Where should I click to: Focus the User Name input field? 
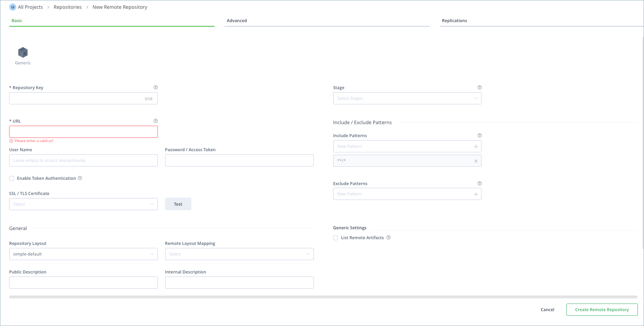pos(83,160)
